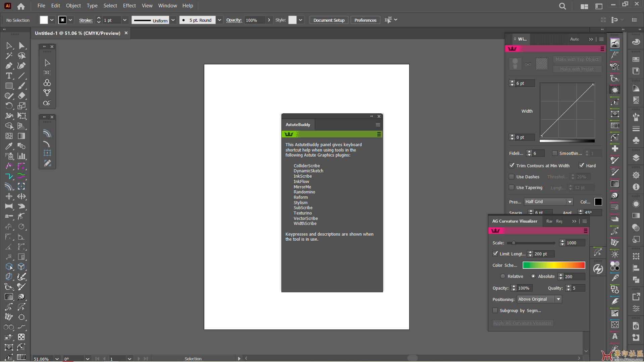Enable Subgroup by Segment checkbox
Image resolution: width=644 pixels, height=362 pixels.
coord(495,310)
